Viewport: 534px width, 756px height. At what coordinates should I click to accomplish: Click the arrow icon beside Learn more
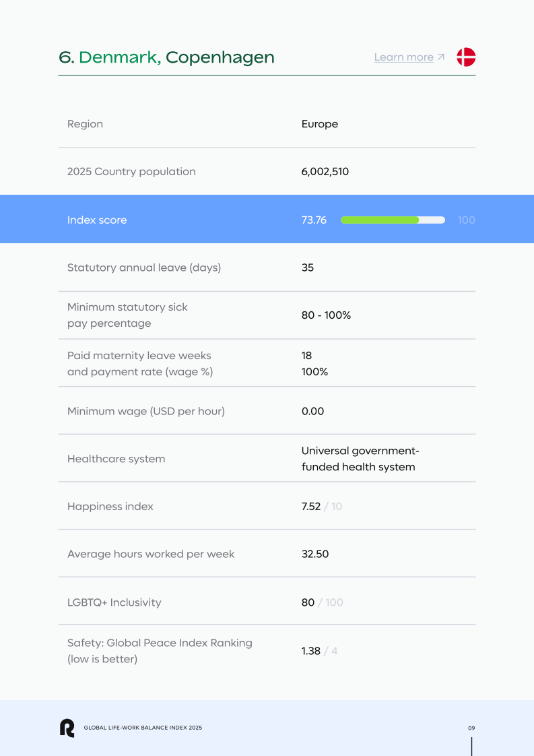pyautogui.click(x=441, y=57)
